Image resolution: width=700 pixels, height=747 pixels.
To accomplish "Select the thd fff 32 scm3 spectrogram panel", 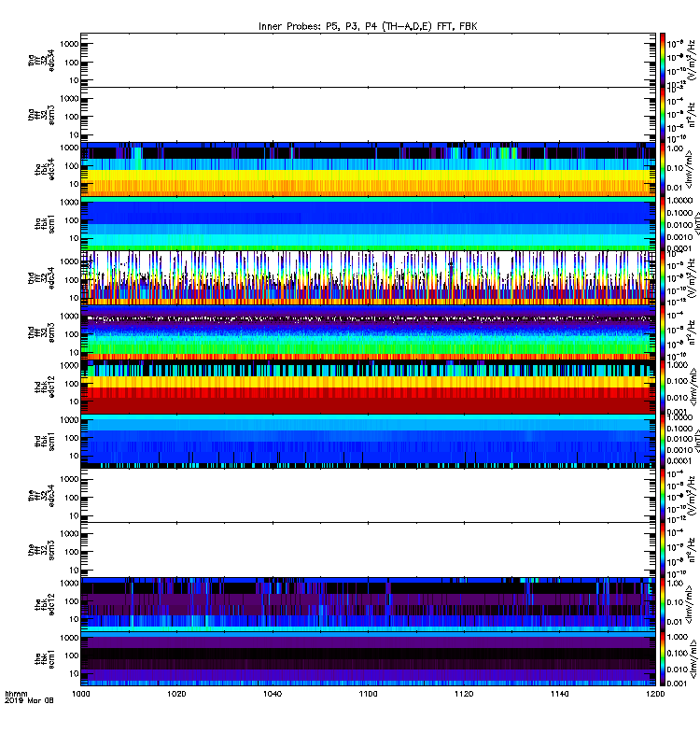I will [368, 332].
